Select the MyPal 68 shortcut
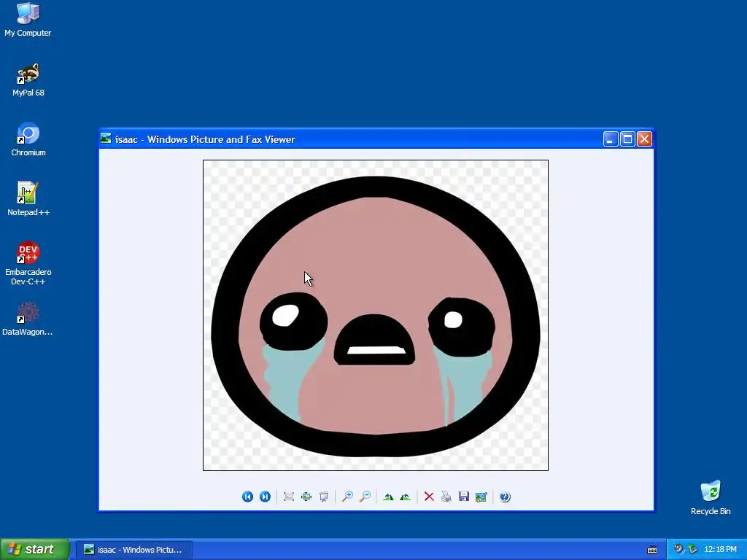The height and width of the screenshot is (560, 747). pos(28,80)
